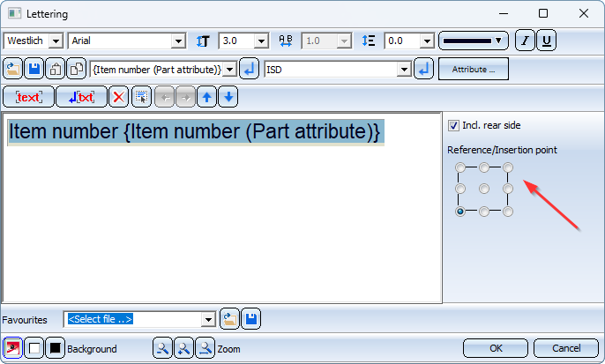
Task: Click the red [text] insert button
Action: point(28,97)
